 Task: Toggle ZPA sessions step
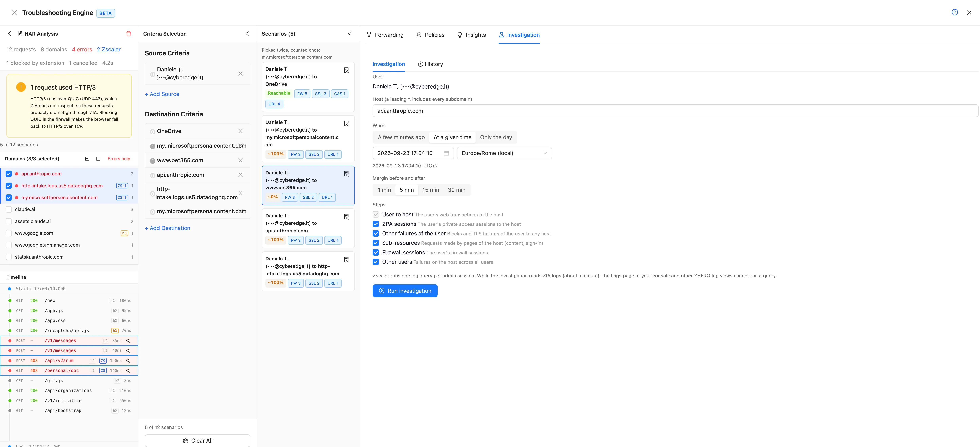tap(376, 224)
